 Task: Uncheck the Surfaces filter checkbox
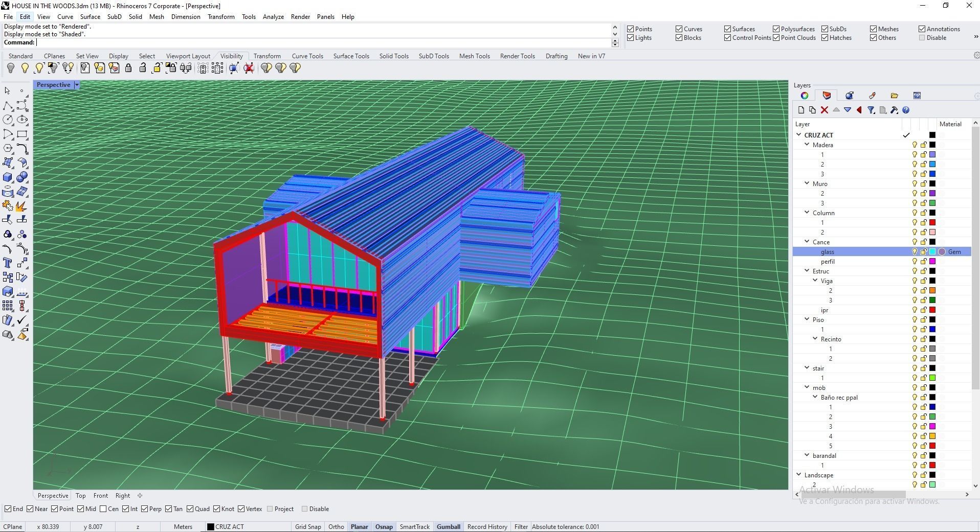click(x=728, y=29)
